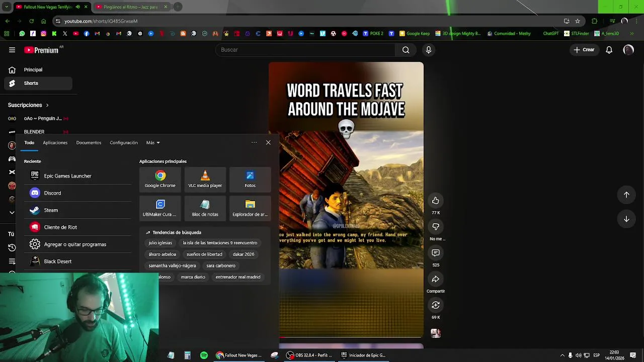Screen dimensions: 644x362
Task: Click the Shorts video progress bar
Action: (x=346, y=337)
